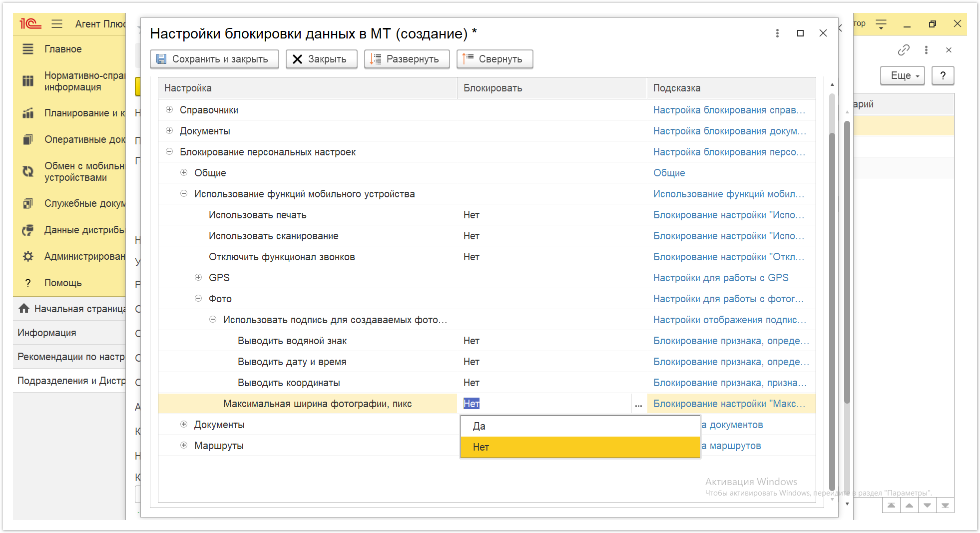Collapse the Фото tree node

tap(198, 298)
